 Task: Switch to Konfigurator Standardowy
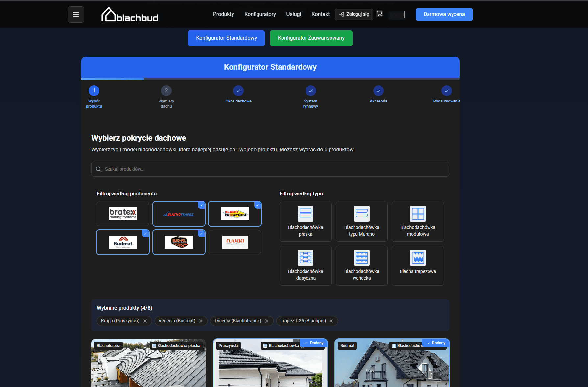click(x=226, y=38)
